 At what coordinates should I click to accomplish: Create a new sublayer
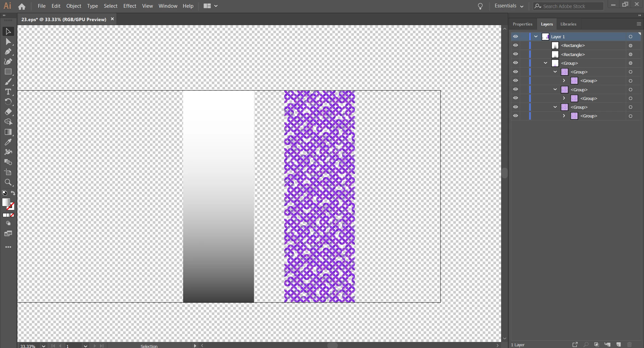[x=607, y=345]
